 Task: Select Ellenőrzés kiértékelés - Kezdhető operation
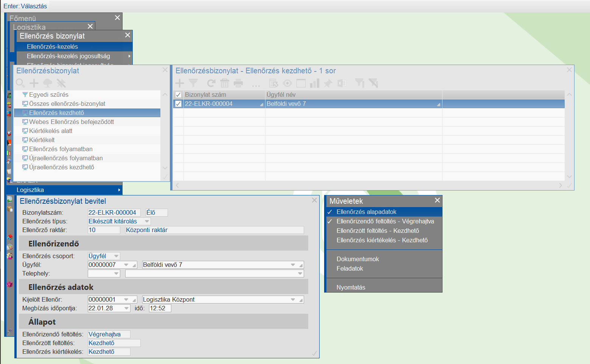384,240
